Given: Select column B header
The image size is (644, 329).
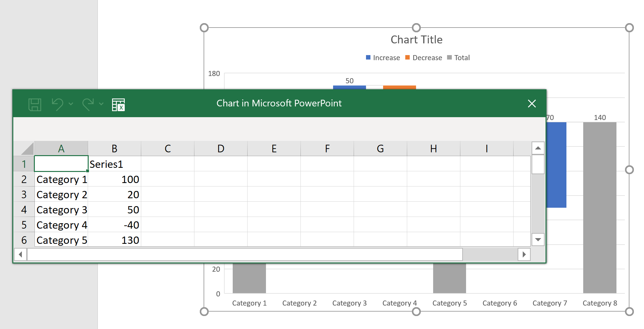Looking at the screenshot, I should pyautogui.click(x=114, y=149).
